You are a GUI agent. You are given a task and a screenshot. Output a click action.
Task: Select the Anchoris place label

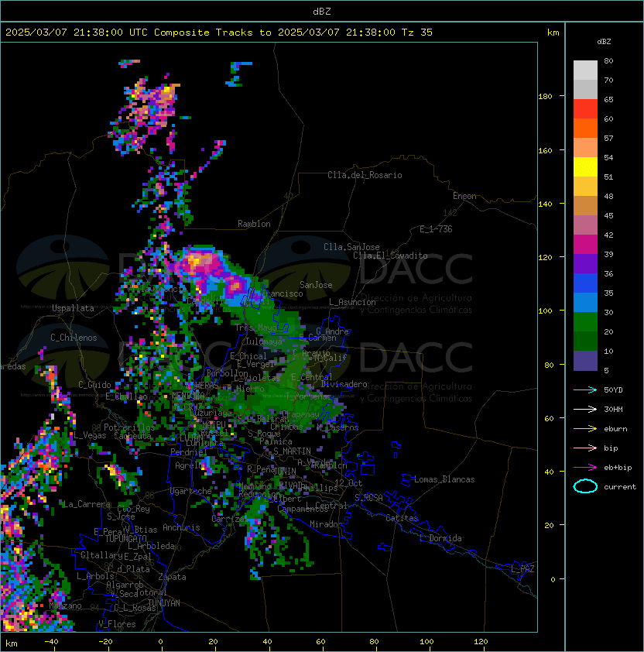click(x=181, y=527)
